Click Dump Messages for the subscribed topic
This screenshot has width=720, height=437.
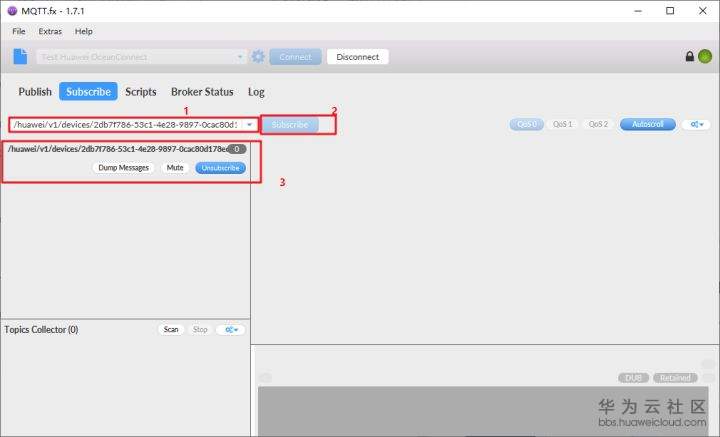(124, 168)
